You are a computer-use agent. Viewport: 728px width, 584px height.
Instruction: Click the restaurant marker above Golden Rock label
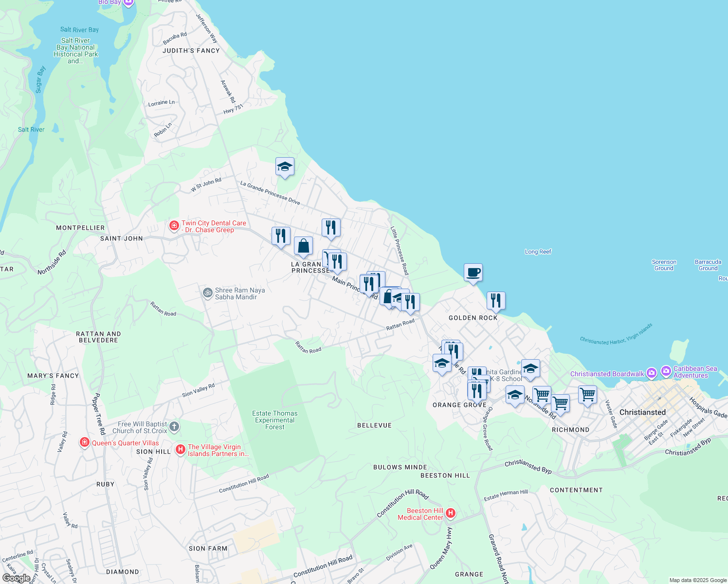click(496, 301)
